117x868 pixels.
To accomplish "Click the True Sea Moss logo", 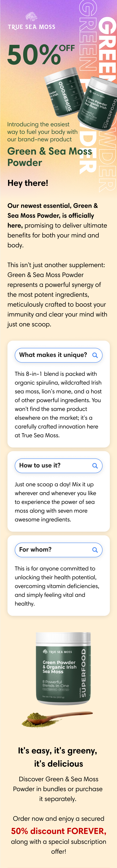I will coord(32,21).
